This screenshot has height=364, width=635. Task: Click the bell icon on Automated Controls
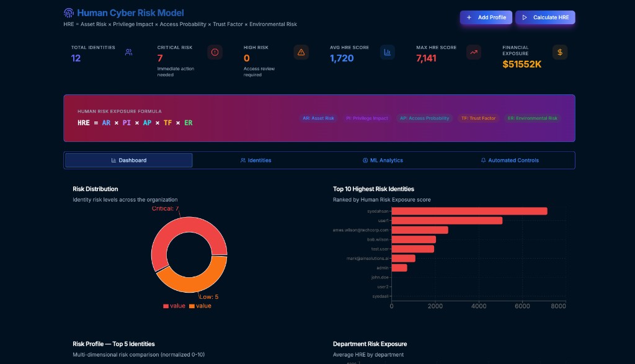click(x=483, y=161)
